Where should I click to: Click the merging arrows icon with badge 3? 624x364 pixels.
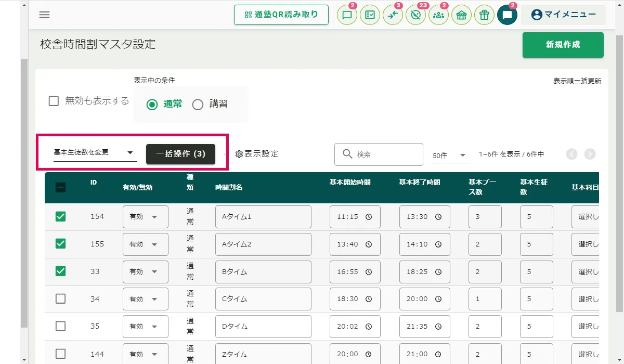click(x=393, y=15)
